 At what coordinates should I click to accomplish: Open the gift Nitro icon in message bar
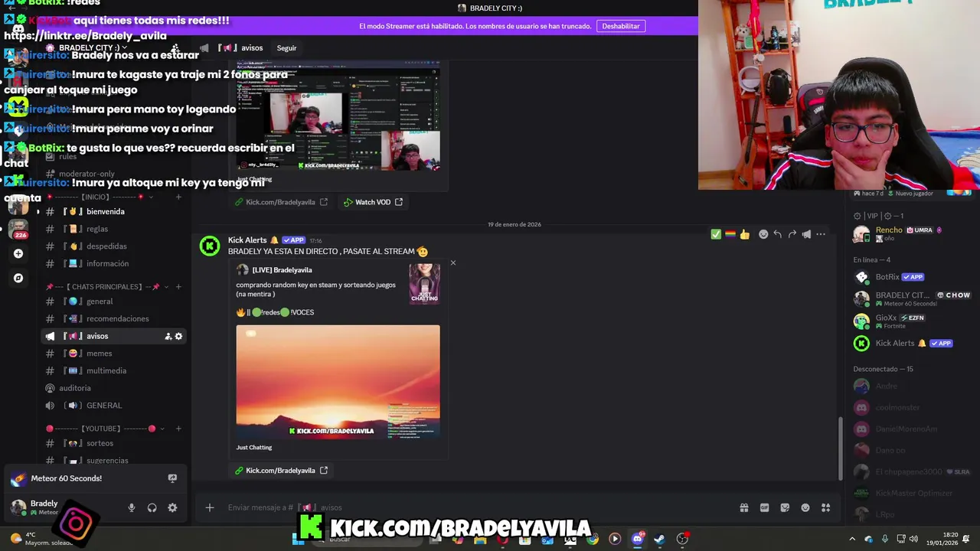click(x=743, y=507)
